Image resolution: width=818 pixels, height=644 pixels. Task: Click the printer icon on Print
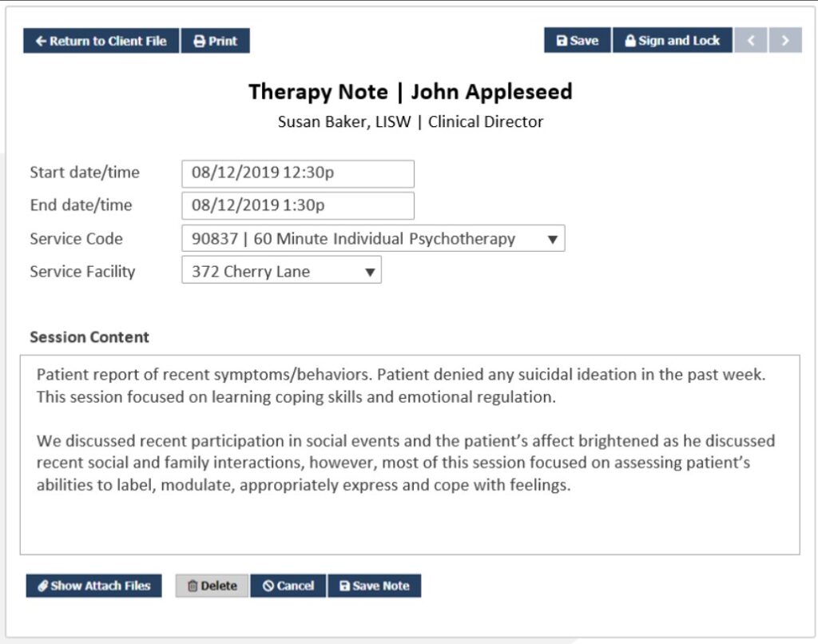point(200,42)
